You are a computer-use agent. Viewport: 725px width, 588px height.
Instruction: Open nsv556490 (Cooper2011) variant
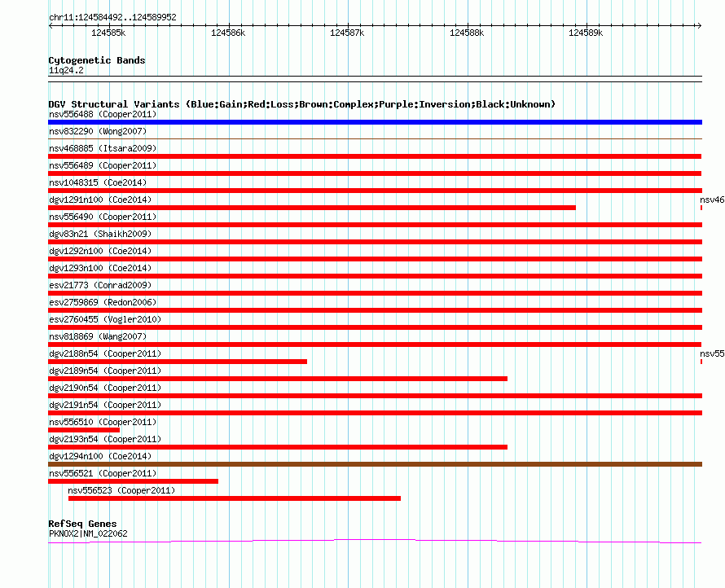pos(103,217)
